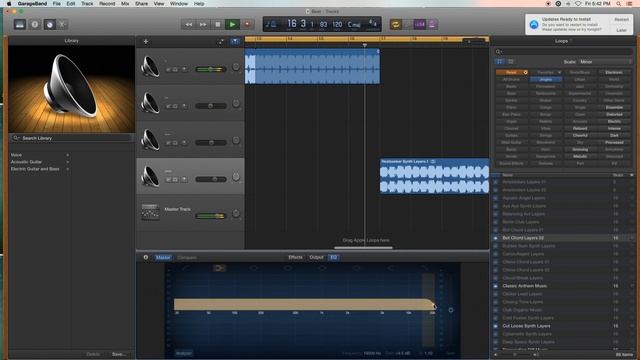The width and height of the screenshot is (640, 360).
Task: Click the first track volume slider
Action: tap(211, 69)
